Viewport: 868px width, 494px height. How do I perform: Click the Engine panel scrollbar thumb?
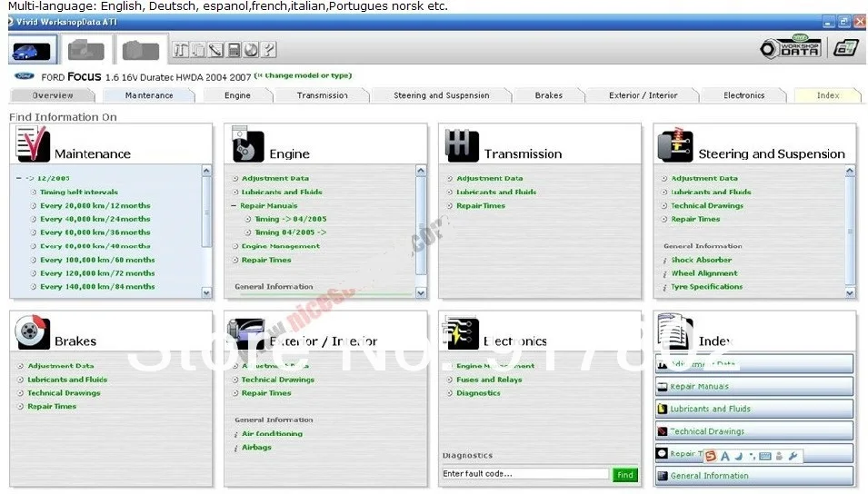point(421,224)
